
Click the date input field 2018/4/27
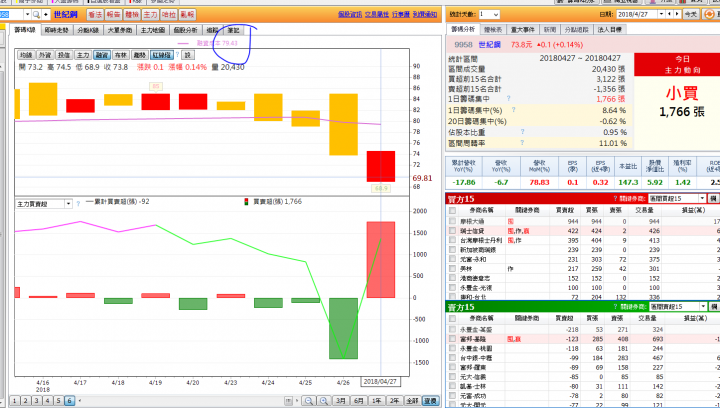pyautogui.click(x=636, y=14)
